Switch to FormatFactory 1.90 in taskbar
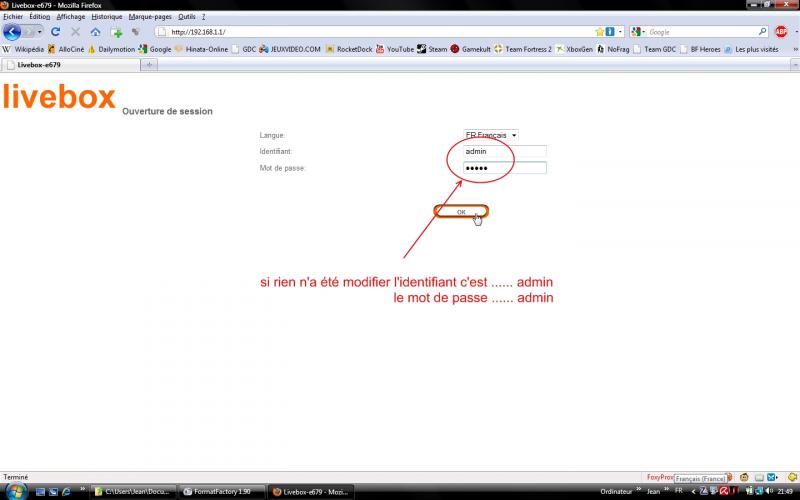 click(x=222, y=492)
